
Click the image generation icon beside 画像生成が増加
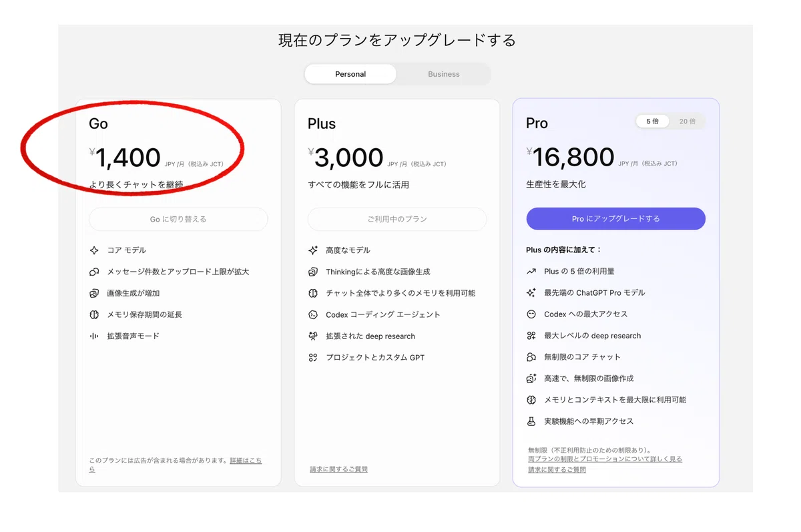pos(94,293)
